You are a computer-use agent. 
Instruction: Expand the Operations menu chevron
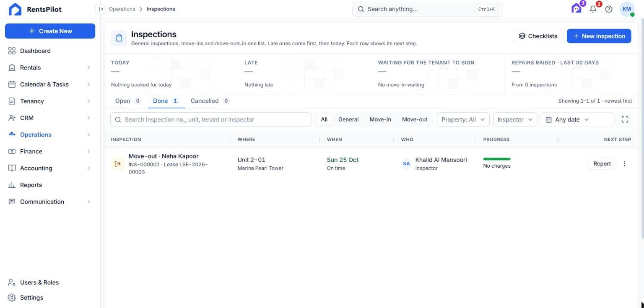point(88,135)
